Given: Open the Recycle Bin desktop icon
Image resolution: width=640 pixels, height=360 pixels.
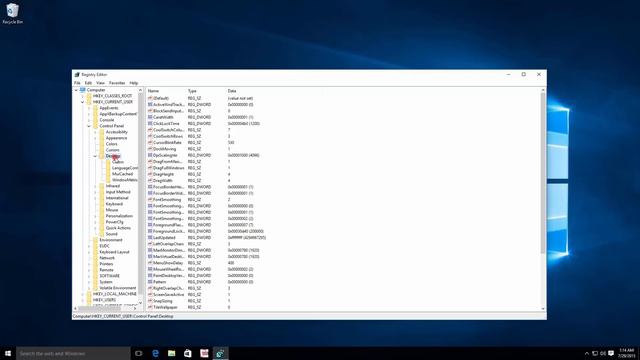Looking at the screenshot, I should (x=12, y=13).
